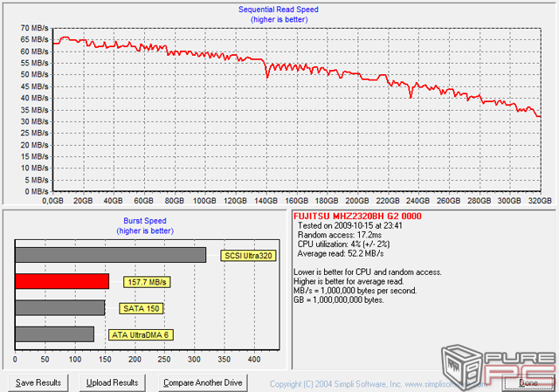Click the Lower is better for CPU line
This screenshot has height=392, width=559.
(368, 272)
